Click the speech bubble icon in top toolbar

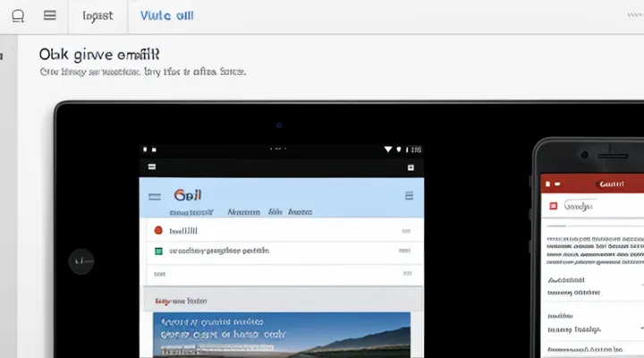pyautogui.click(x=19, y=16)
